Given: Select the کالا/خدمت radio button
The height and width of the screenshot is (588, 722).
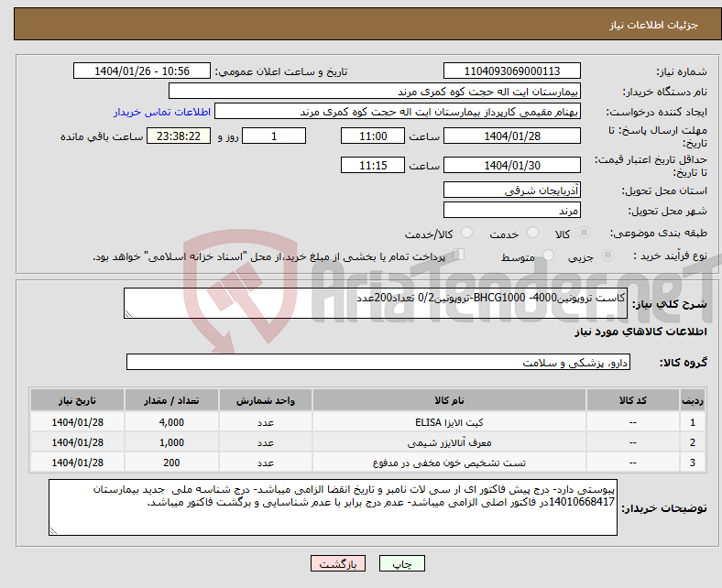Looking at the screenshot, I should coord(467,232).
